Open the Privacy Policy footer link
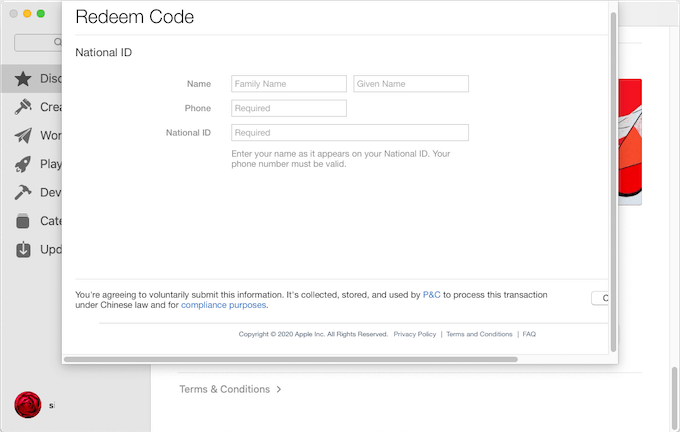This screenshot has width=680, height=432. [415, 334]
